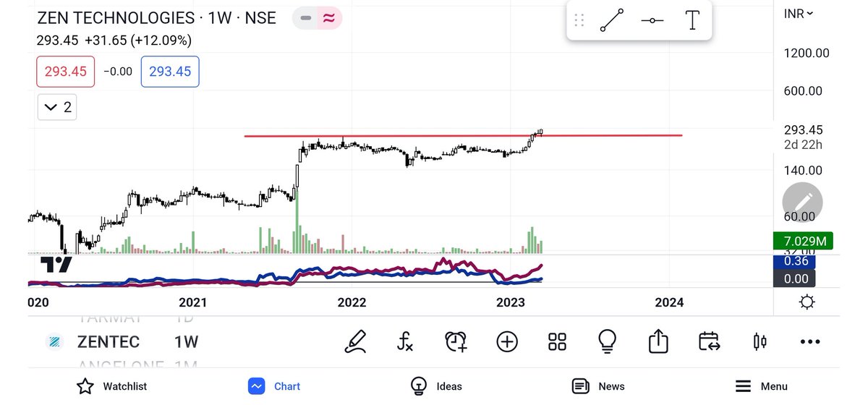Open chart settings gear icon
This screenshot has width=868, height=405.
(x=807, y=302)
